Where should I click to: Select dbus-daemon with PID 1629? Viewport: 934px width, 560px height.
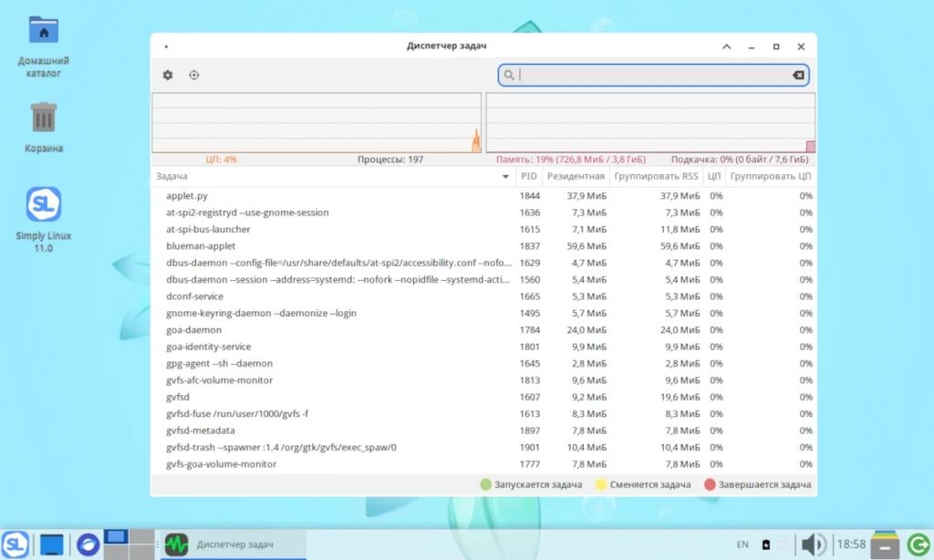483,263
